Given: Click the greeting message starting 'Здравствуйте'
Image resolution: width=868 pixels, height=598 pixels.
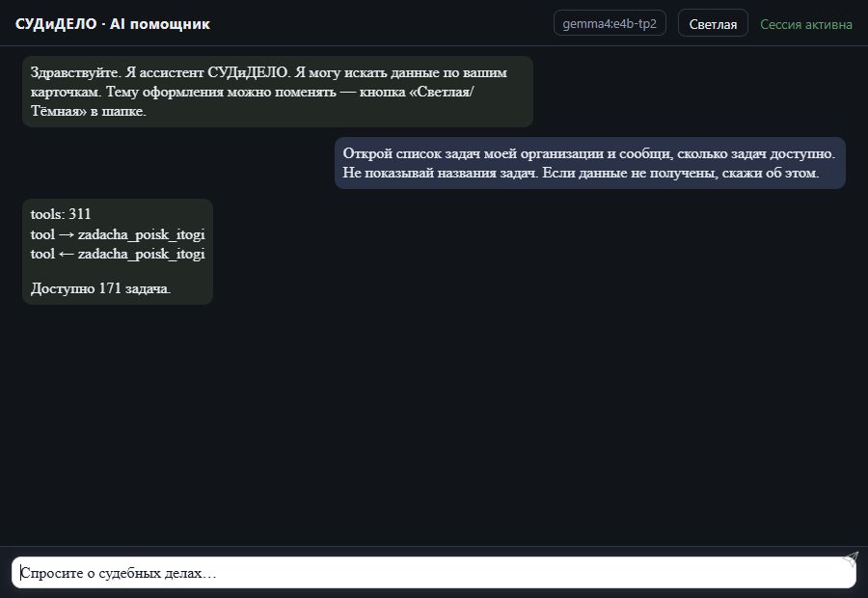Looking at the screenshot, I should pyautogui.click(x=278, y=92).
